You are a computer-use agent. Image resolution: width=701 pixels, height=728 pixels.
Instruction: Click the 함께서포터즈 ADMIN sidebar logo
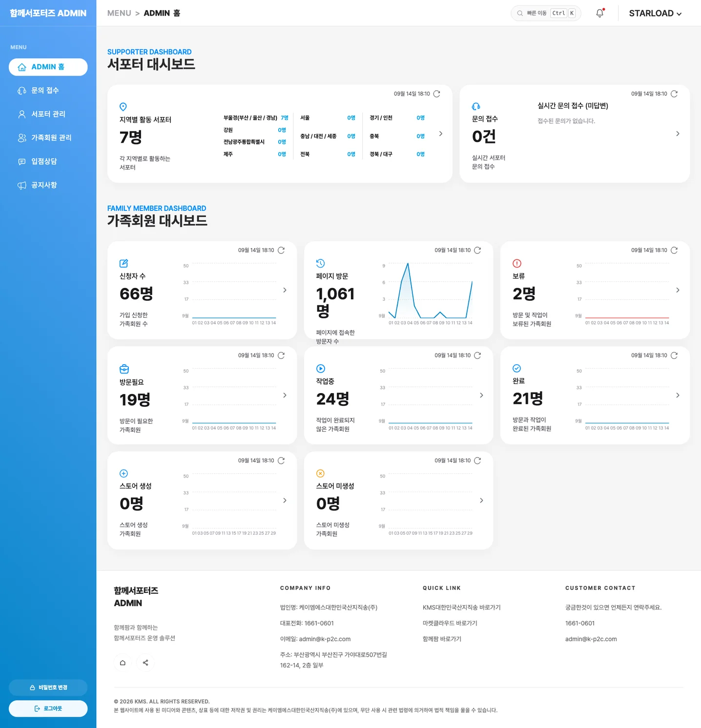click(48, 13)
